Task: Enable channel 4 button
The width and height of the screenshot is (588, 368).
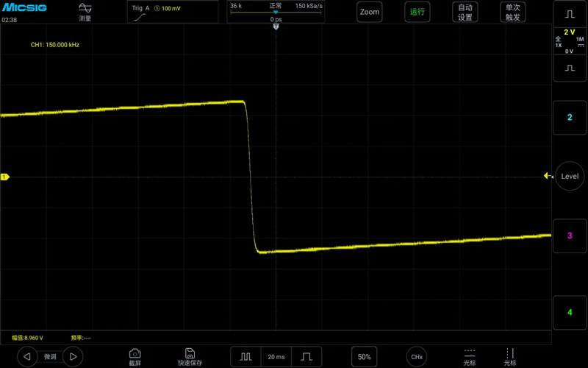Action: coord(570,312)
